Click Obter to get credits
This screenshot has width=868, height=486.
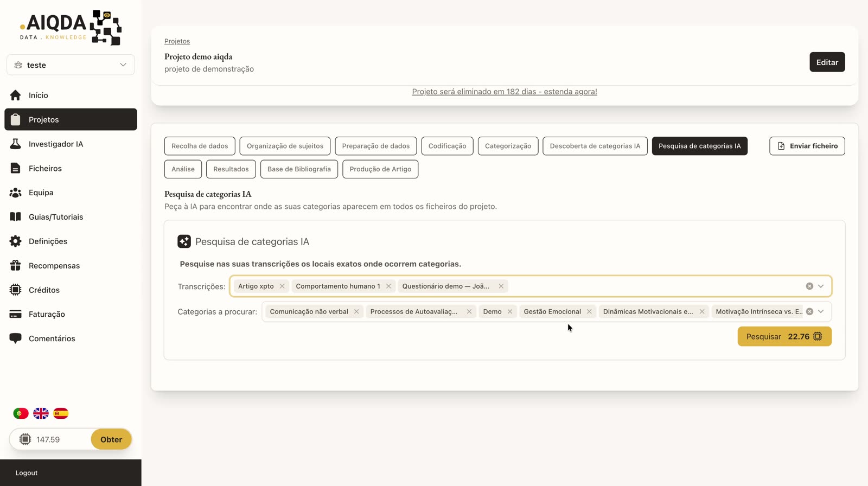coord(111,439)
